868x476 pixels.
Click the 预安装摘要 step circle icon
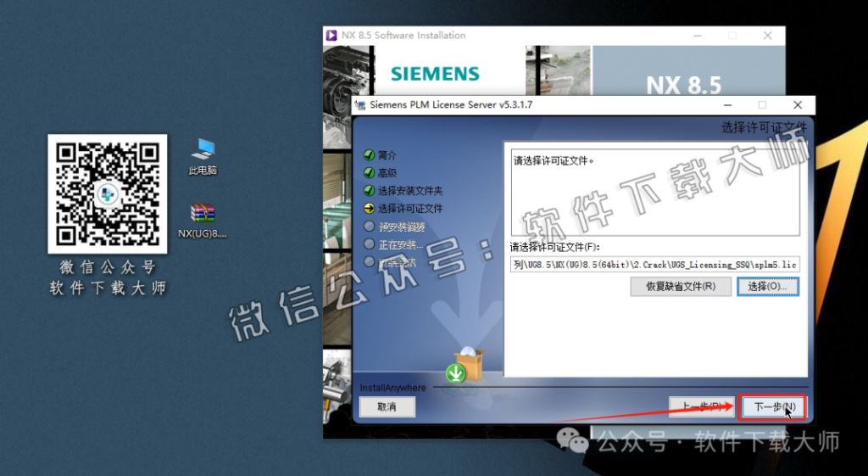tap(370, 227)
